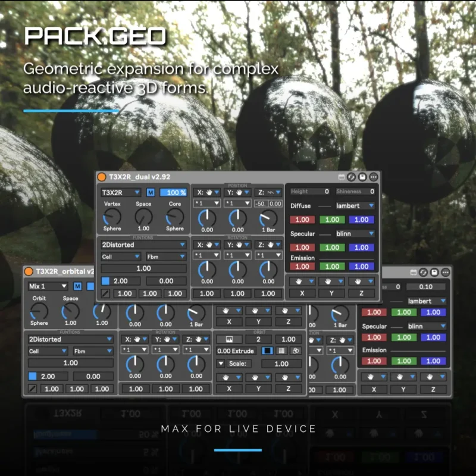
Task: Click the red Diffuse 1.00 swatch in T3X2R_dual
Action: pyautogui.click(x=302, y=220)
